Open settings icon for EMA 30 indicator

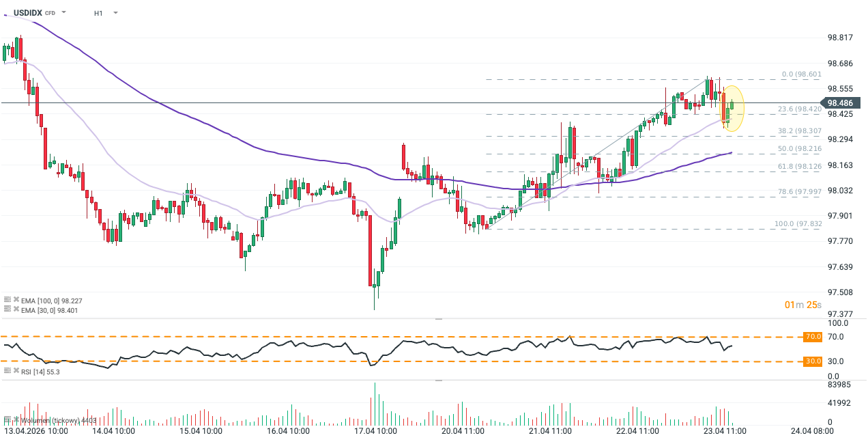coord(7,309)
